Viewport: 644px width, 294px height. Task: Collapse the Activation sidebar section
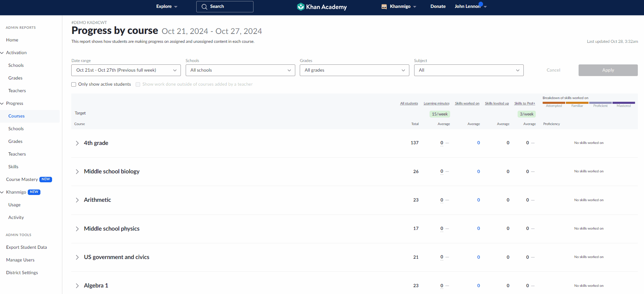[x=2, y=53]
